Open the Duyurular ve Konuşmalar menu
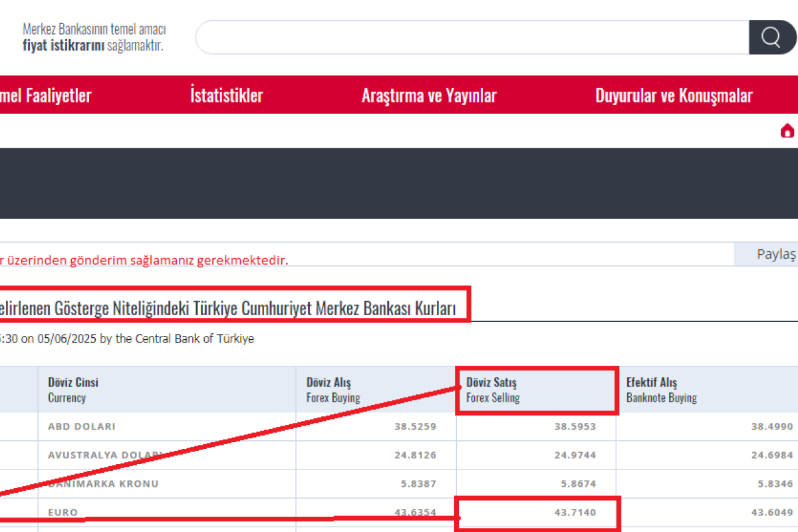 coord(674,95)
